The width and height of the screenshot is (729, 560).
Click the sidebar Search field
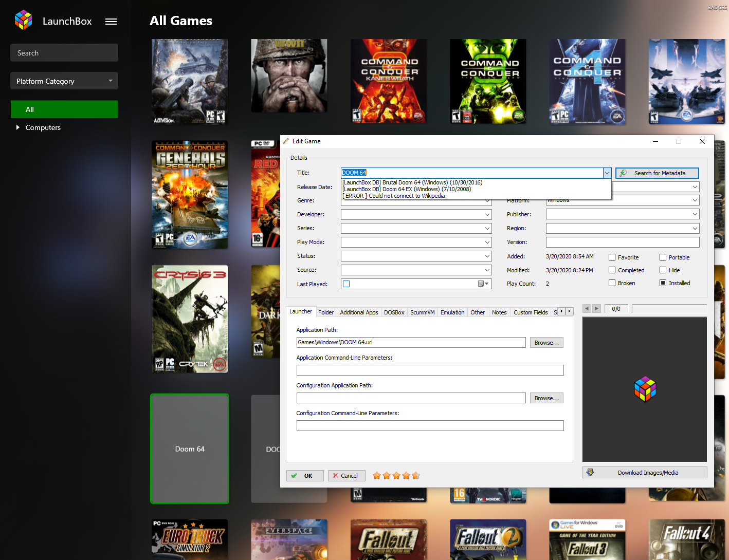tap(64, 53)
